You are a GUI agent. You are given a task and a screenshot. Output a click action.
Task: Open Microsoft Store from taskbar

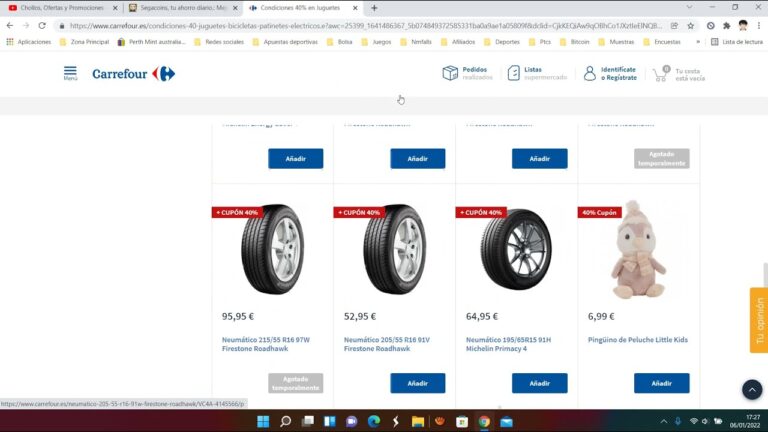tap(462, 421)
